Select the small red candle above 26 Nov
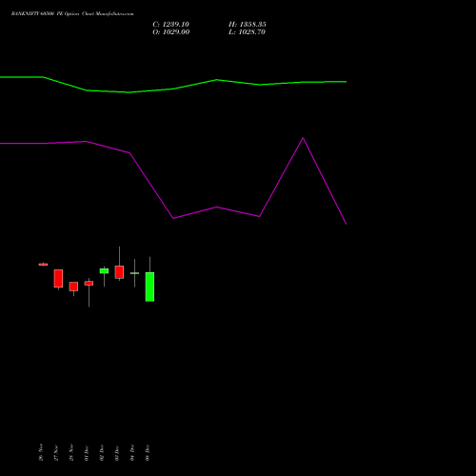 [x=43, y=265]
